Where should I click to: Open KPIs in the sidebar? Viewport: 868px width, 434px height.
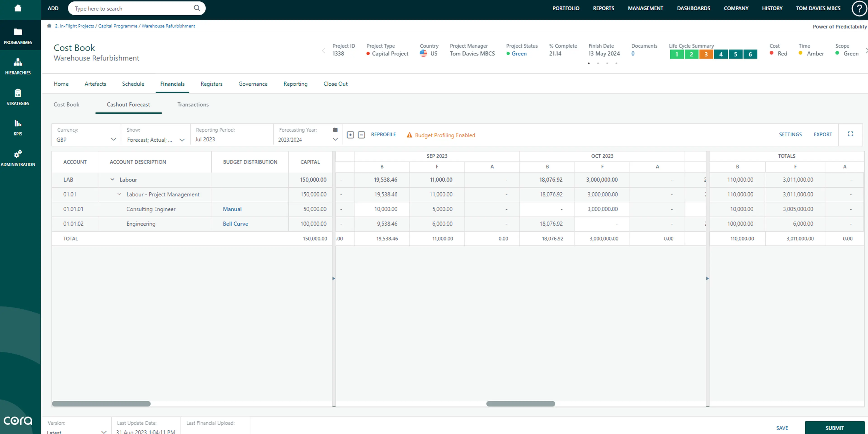[x=18, y=127]
